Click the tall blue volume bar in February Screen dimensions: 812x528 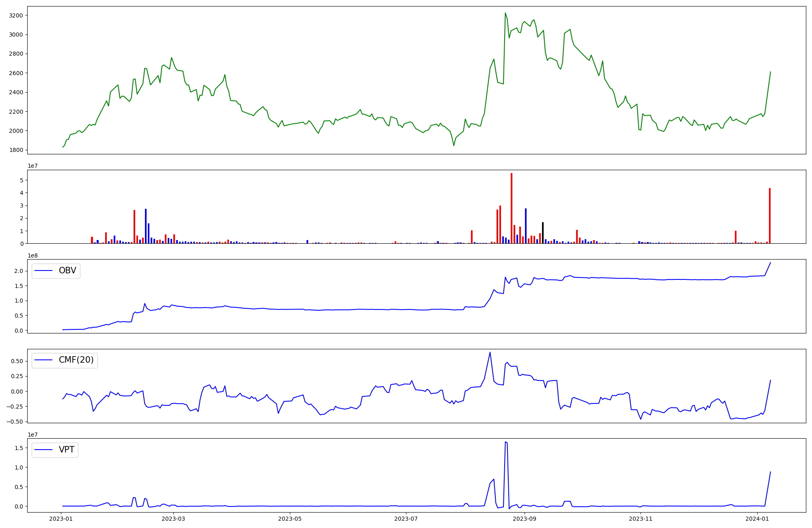click(146, 226)
